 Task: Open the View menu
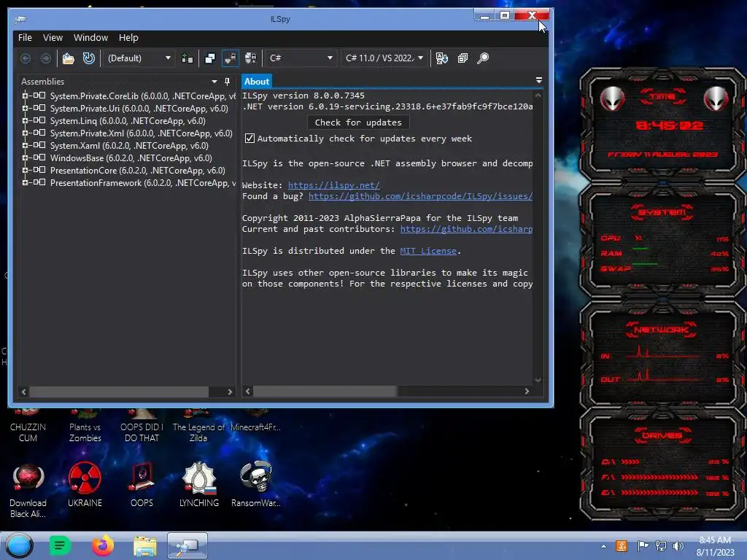(53, 38)
